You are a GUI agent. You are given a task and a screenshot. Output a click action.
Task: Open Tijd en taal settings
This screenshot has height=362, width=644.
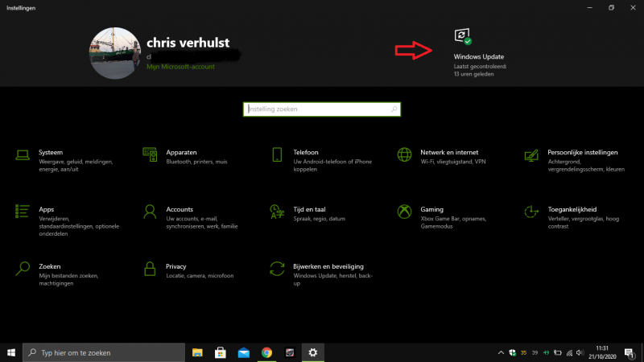coord(309,209)
